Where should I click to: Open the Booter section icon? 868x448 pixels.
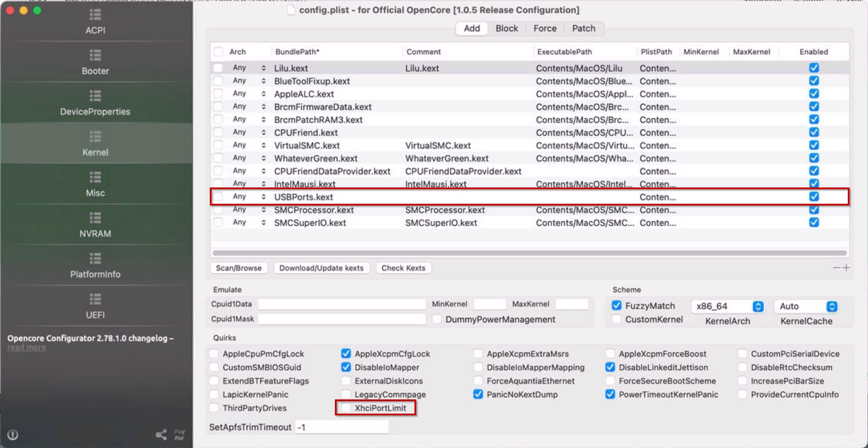click(x=95, y=56)
